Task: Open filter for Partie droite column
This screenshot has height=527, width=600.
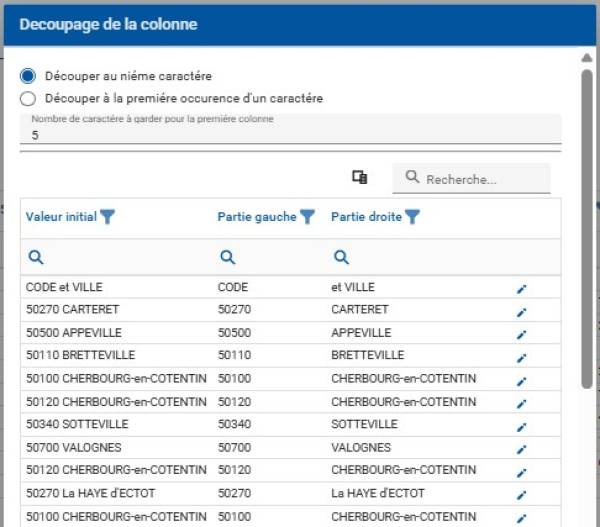Action: [412, 217]
